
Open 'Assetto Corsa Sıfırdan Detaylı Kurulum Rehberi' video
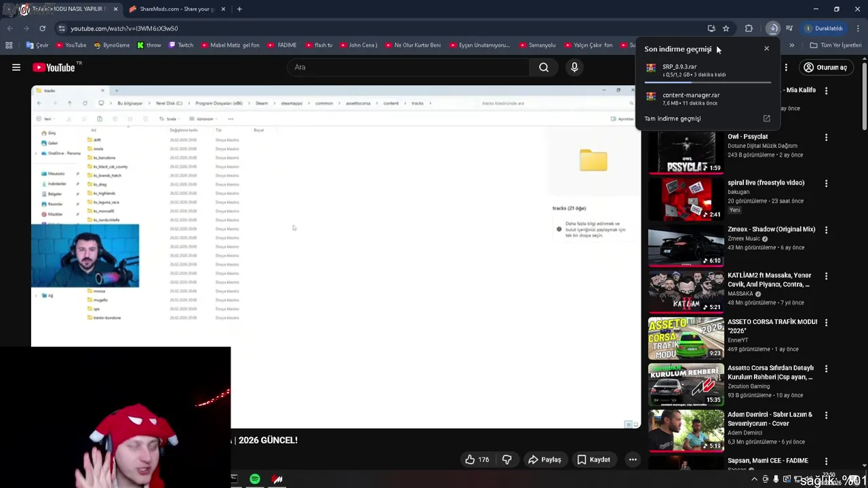(x=686, y=384)
